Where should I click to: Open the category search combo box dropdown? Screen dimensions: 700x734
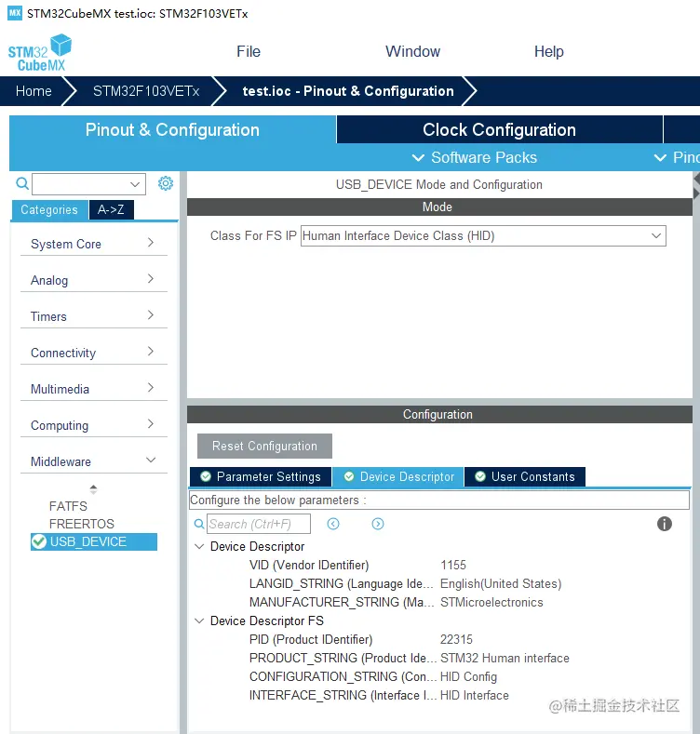click(x=135, y=184)
